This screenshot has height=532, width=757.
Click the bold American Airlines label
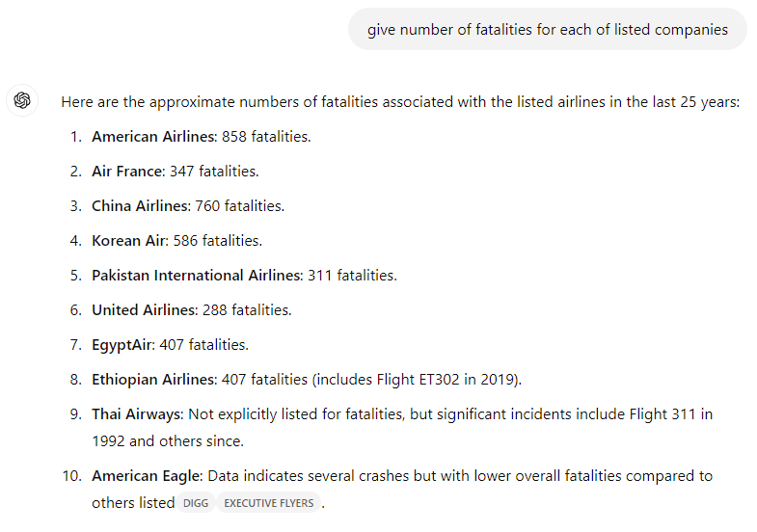[x=154, y=137]
